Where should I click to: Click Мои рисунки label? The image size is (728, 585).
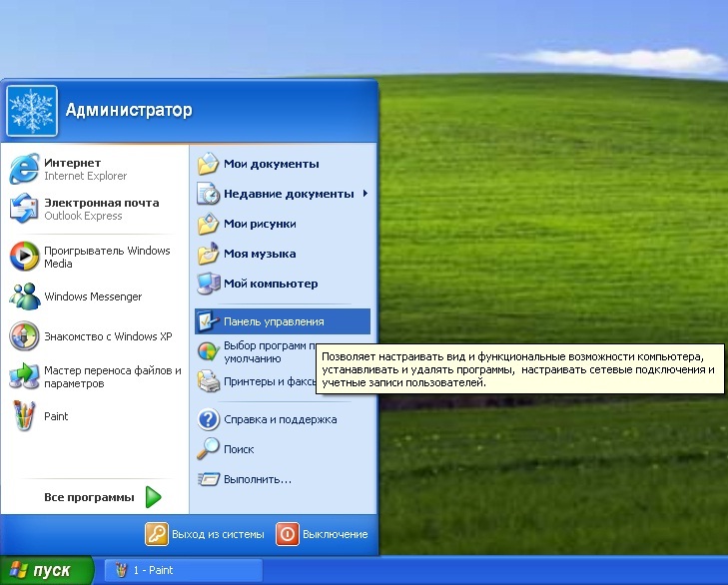[x=260, y=224]
